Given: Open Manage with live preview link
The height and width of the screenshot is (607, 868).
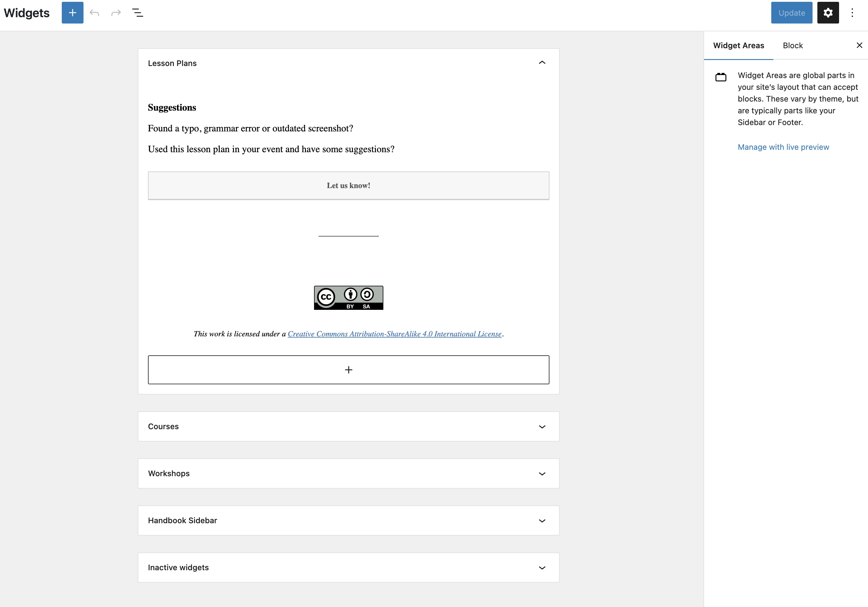Looking at the screenshot, I should (x=783, y=147).
